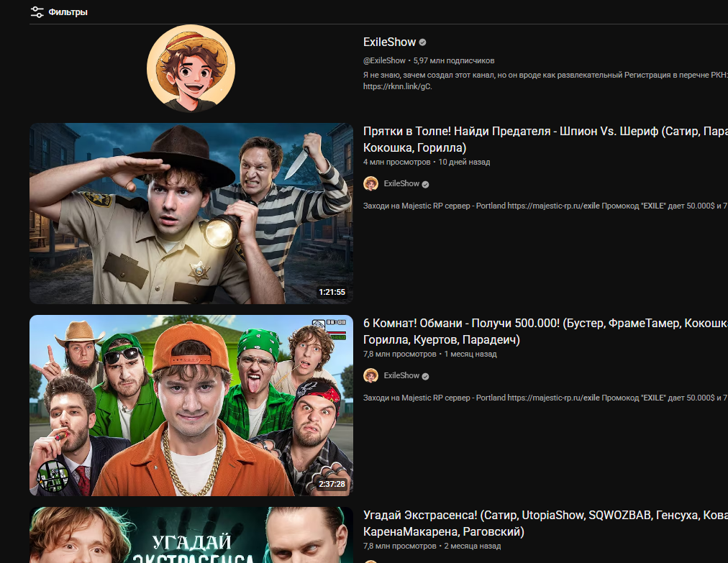Open ExileShow small avatar under 6 Комнат video
This screenshot has width=728, height=563.
[370, 375]
